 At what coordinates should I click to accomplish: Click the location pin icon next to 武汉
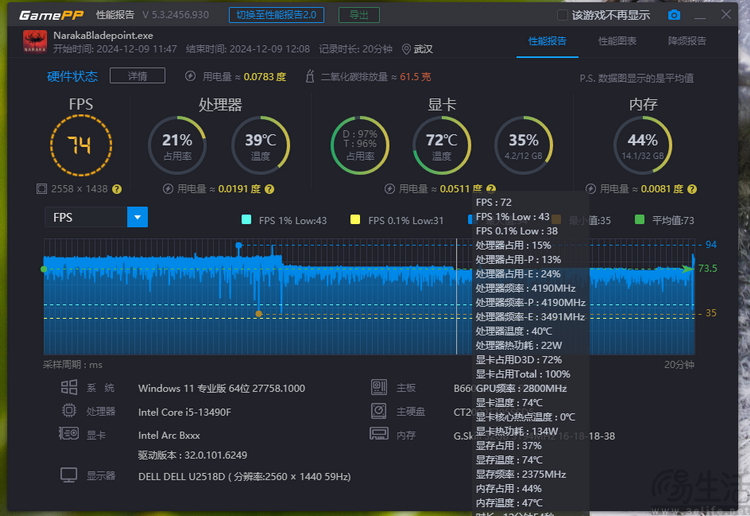coord(406,49)
